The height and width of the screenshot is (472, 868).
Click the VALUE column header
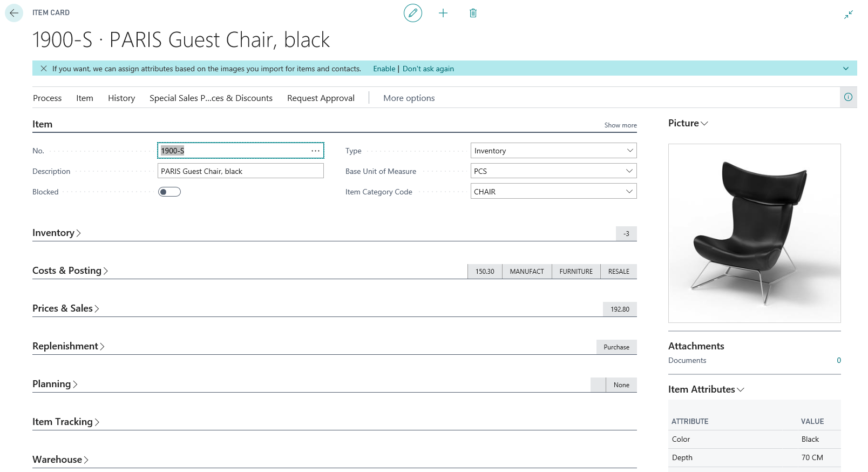point(812,421)
